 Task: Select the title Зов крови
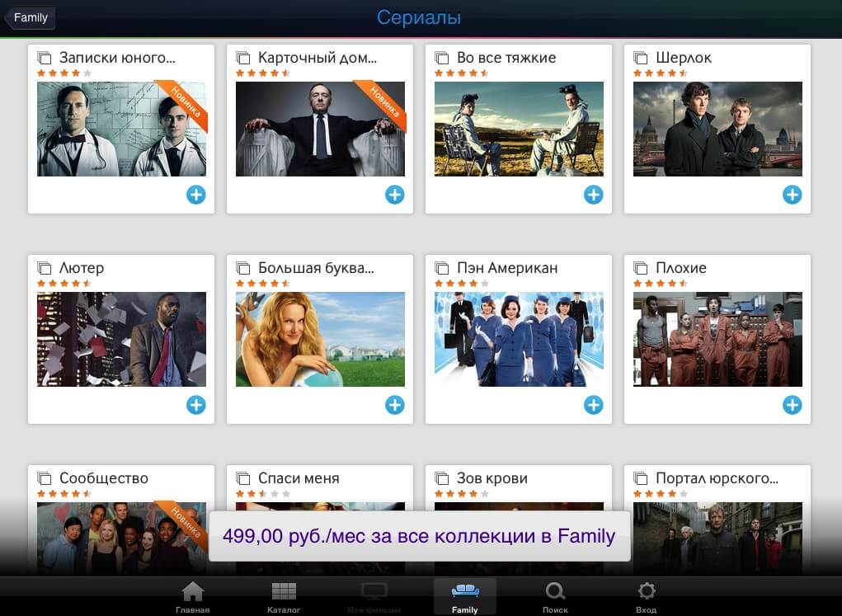pos(492,478)
